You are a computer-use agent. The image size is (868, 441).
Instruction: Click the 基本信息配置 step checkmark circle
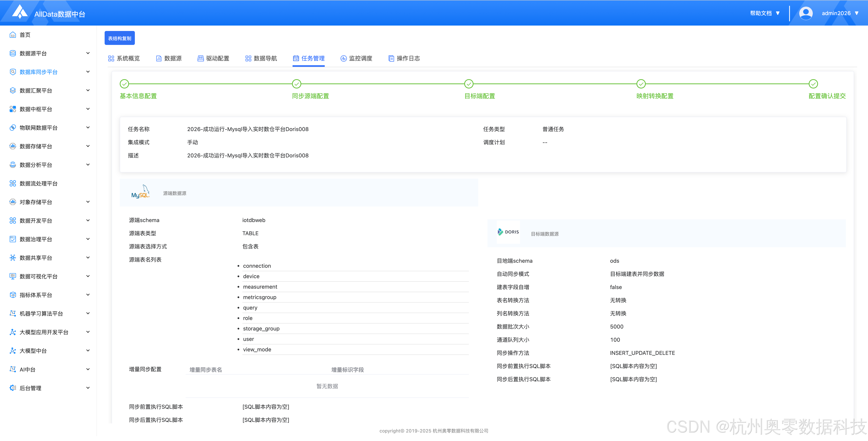[x=124, y=83]
